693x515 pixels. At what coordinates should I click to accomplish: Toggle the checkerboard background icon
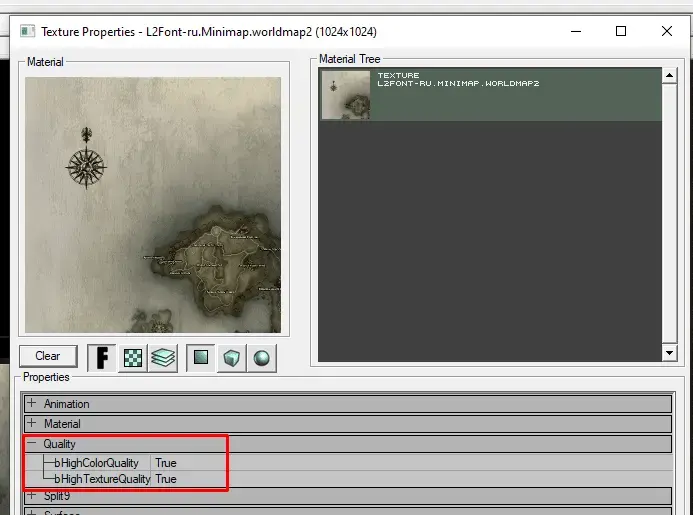(133, 358)
